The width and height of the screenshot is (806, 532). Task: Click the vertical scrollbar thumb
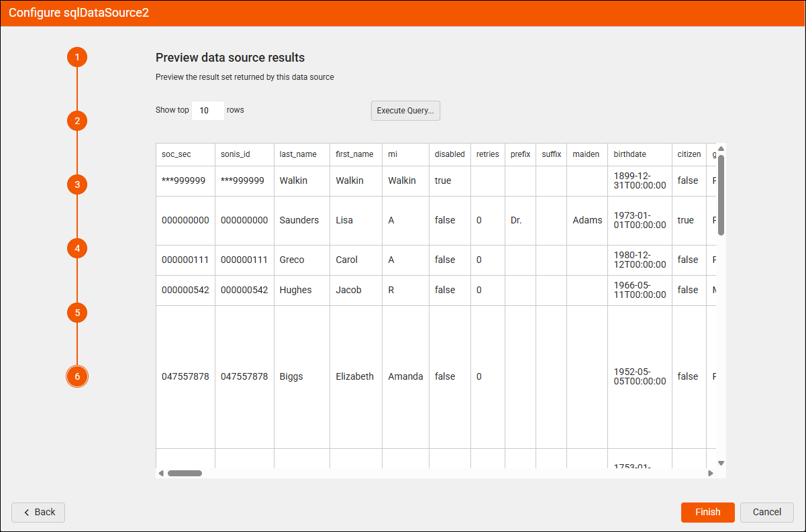[721, 195]
